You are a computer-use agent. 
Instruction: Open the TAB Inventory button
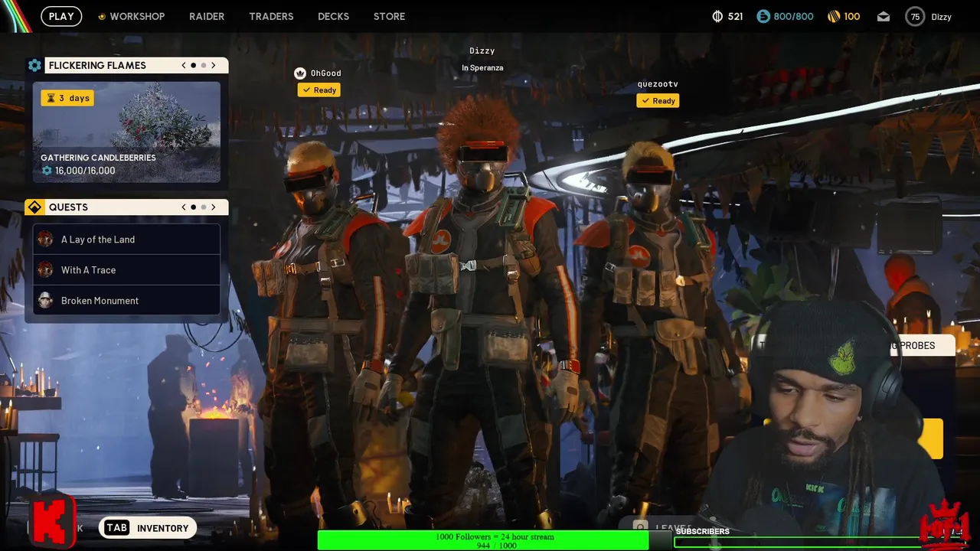click(148, 528)
